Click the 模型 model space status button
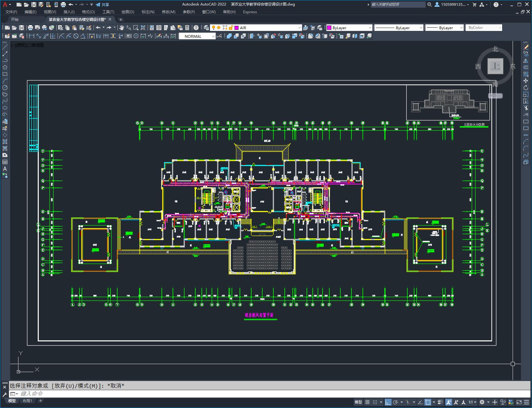The width and height of the screenshot is (532, 408). click(x=358, y=402)
